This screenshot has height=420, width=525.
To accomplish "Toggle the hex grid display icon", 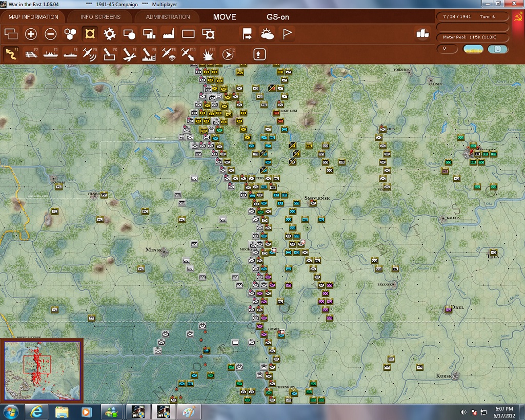I will [70, 34].
